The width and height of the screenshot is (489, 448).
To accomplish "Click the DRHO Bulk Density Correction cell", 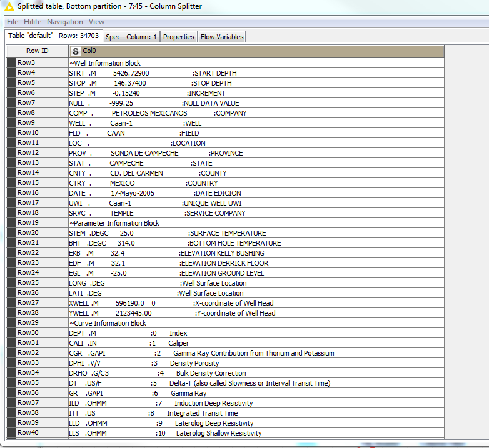I will coord(256,373).
